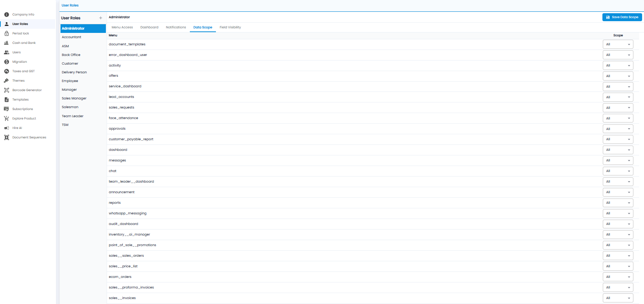644x304 pixels.
Task: Click the Cash and Bank icon
Action: click(x=6, y=43)
